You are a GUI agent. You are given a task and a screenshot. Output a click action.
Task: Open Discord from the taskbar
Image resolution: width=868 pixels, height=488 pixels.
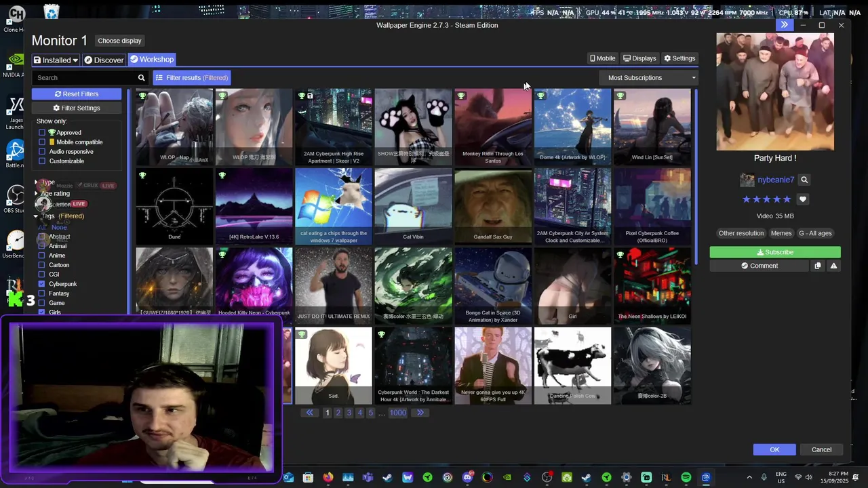pos(467,478)
